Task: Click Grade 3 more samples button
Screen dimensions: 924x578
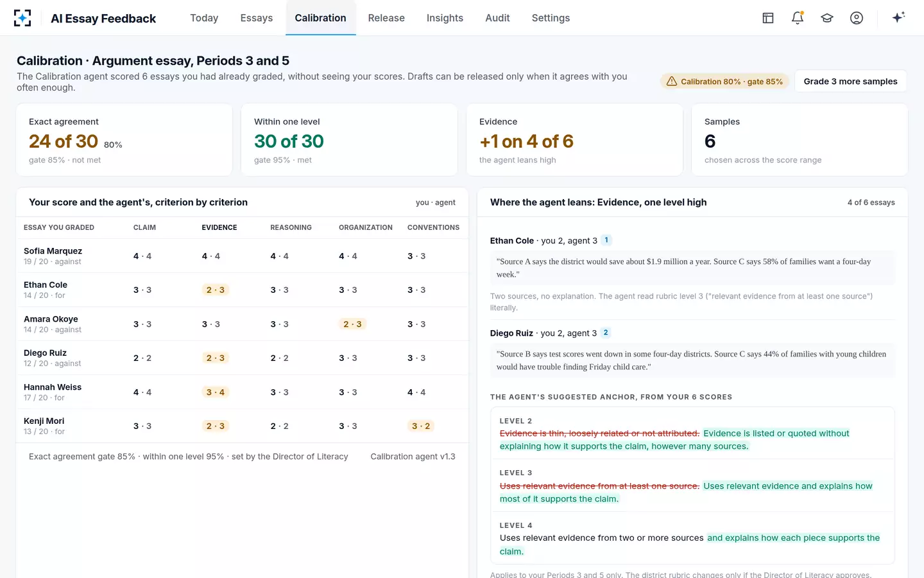Action: pos(850,82)
